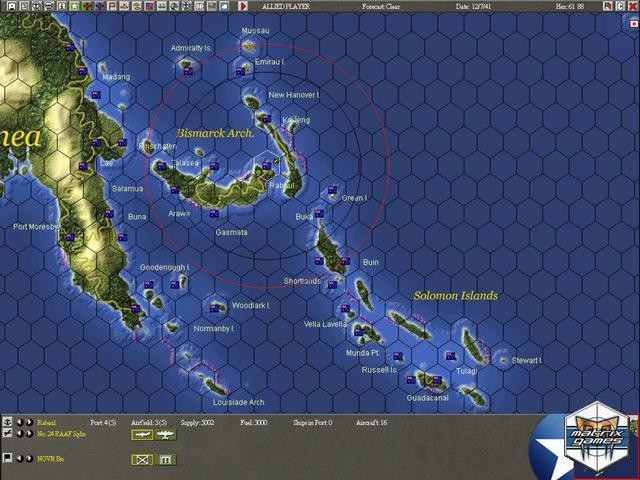This screenshot has height=480, width=640.
Task: Click the Forecast Clear status text
Action: [381, 7]
